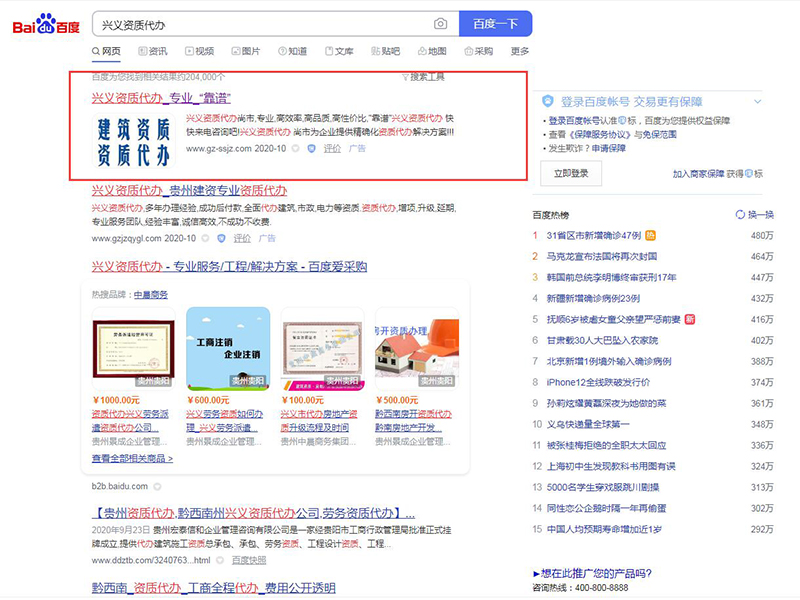Open the 百度爱采购 result title link

[x=229, y=266]
